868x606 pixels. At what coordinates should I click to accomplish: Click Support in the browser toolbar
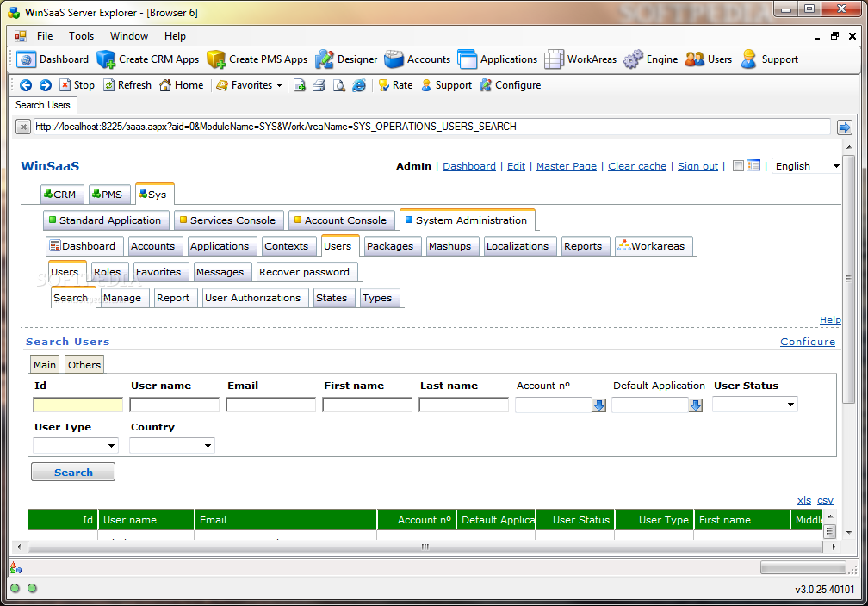point(447,85)
